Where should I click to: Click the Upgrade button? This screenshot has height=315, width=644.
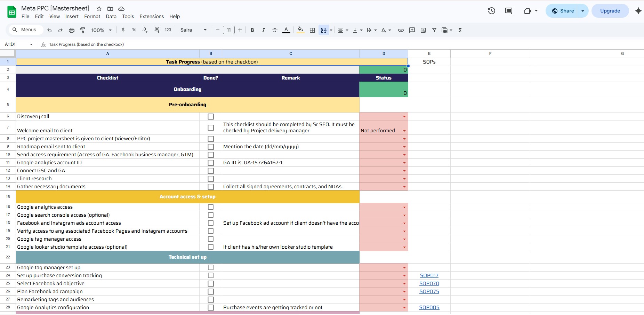click(610, 11)
